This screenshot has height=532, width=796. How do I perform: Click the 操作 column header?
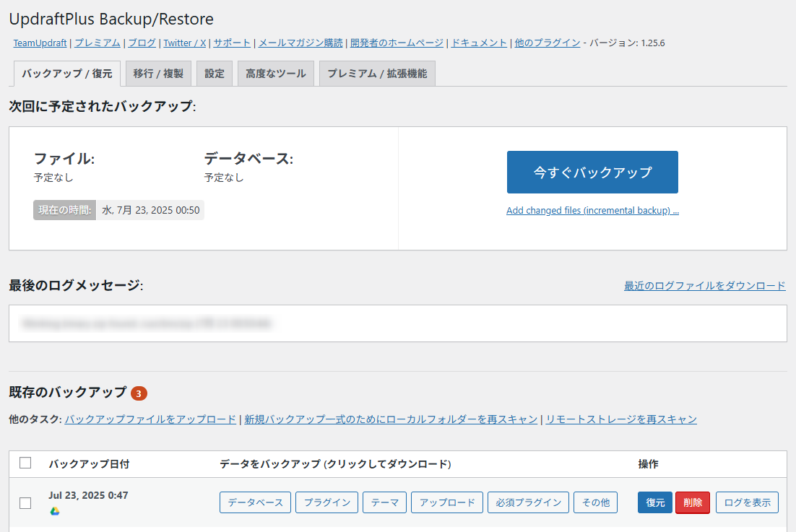tap(648, 463)
